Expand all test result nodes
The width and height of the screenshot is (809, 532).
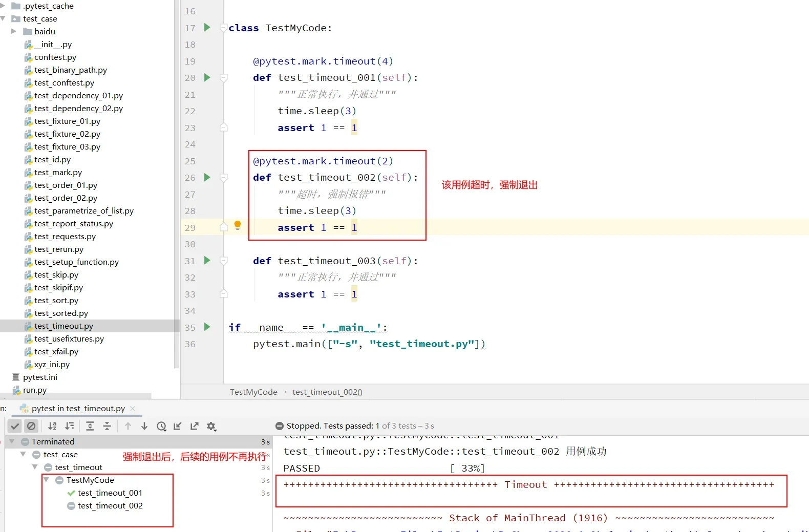[x=90, y=426]
